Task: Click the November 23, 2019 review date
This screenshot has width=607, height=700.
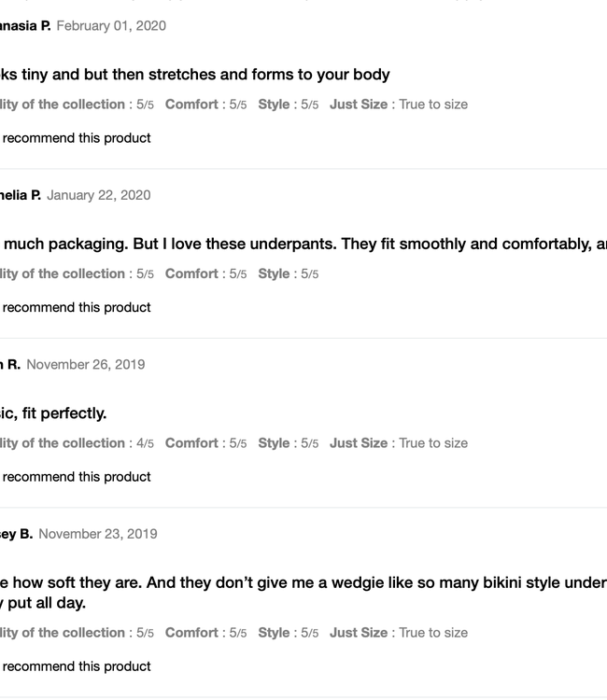Action: 98,534
